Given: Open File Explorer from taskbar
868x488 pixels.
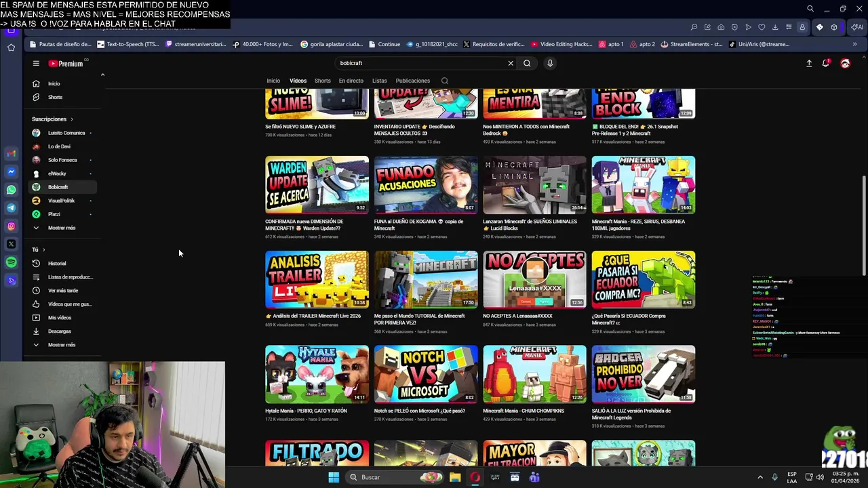Looking at the screenshot, I should [455, 477].
